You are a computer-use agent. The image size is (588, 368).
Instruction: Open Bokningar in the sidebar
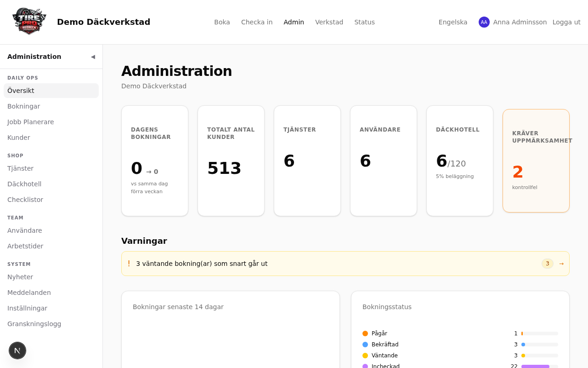coord(23,106)
